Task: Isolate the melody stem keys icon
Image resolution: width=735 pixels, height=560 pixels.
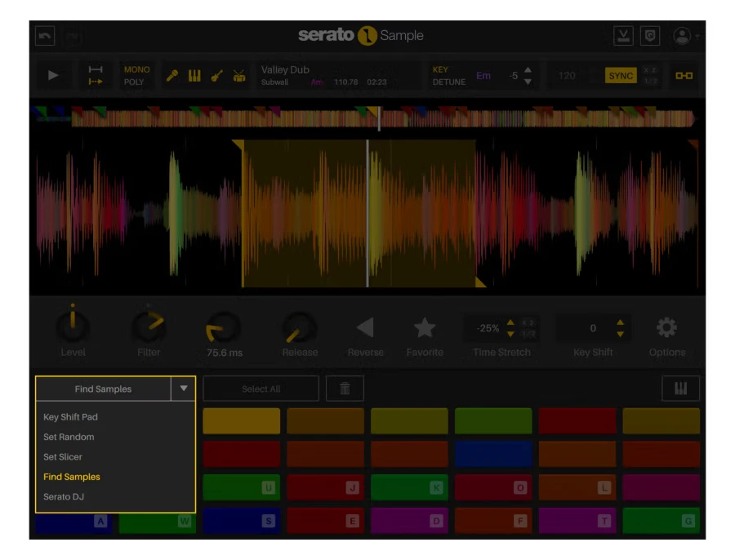Action: [x=194, y=75]
